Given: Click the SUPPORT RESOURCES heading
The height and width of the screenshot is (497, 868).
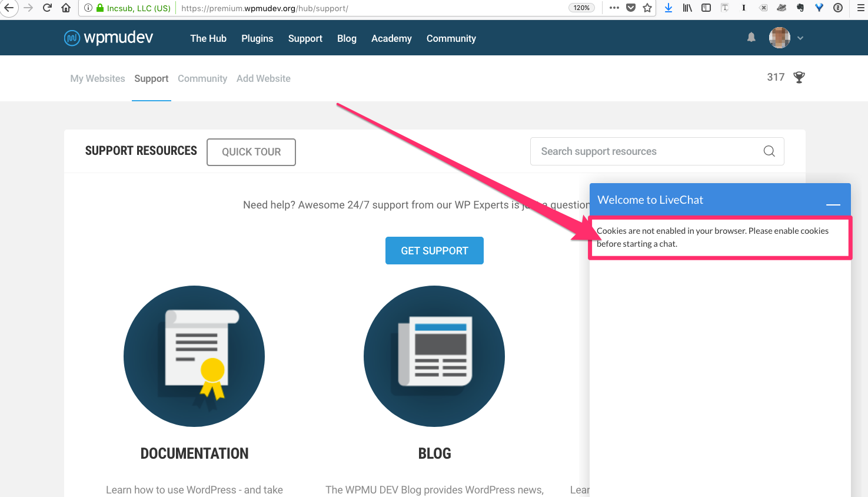Looking at the screenshot, I should 141,151.
